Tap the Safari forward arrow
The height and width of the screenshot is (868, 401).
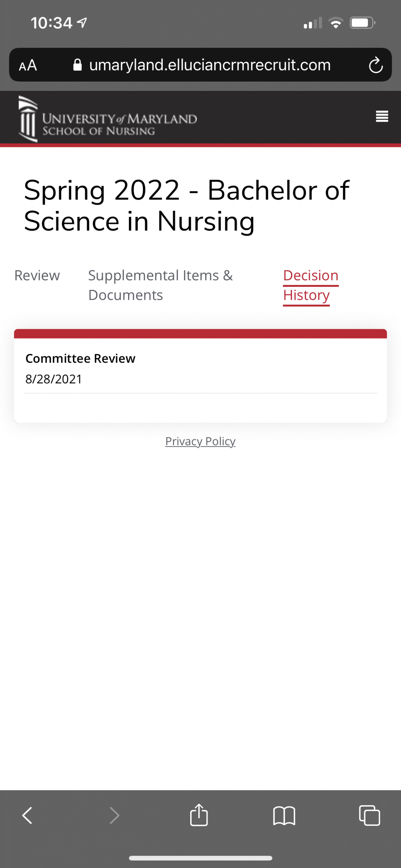click(x=115, y=816)
